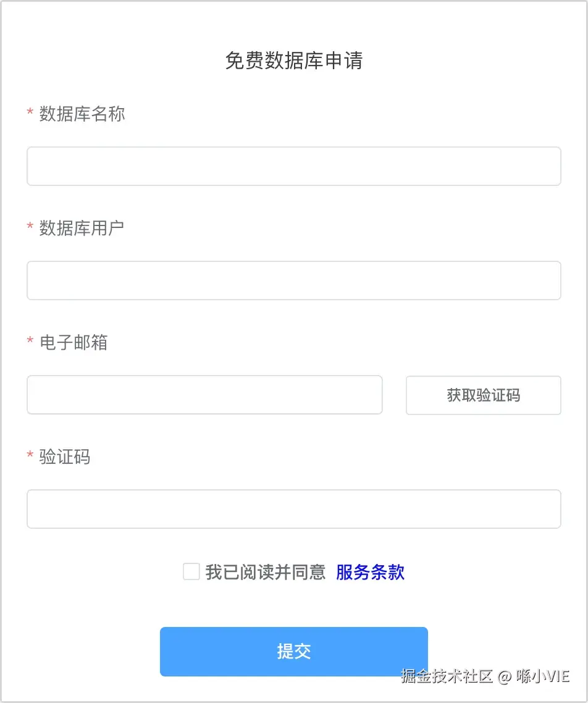
Task: Click the required asterisk before 数据库用户
Action: (x=30, y=228)
